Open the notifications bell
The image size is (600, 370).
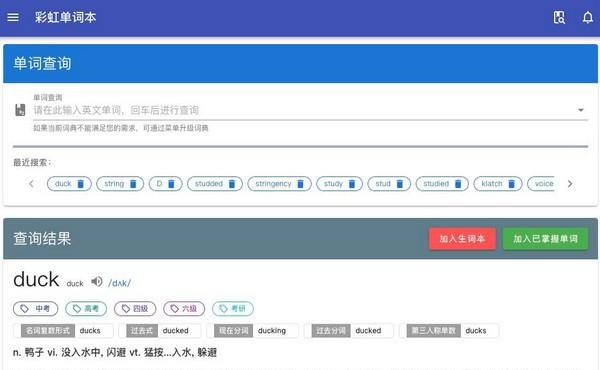[588, 17]
